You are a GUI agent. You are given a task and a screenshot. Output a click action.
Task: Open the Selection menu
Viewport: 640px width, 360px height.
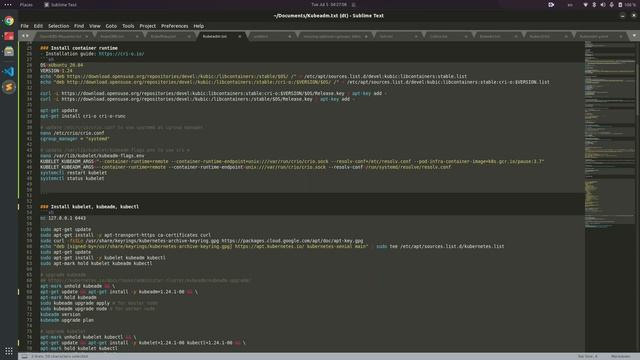coord(58,26)
